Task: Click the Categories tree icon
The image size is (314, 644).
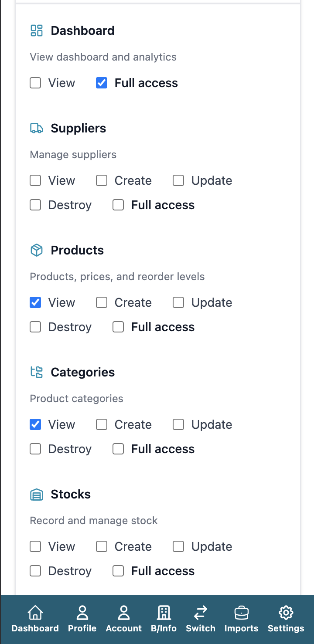Action: (38, 372)
